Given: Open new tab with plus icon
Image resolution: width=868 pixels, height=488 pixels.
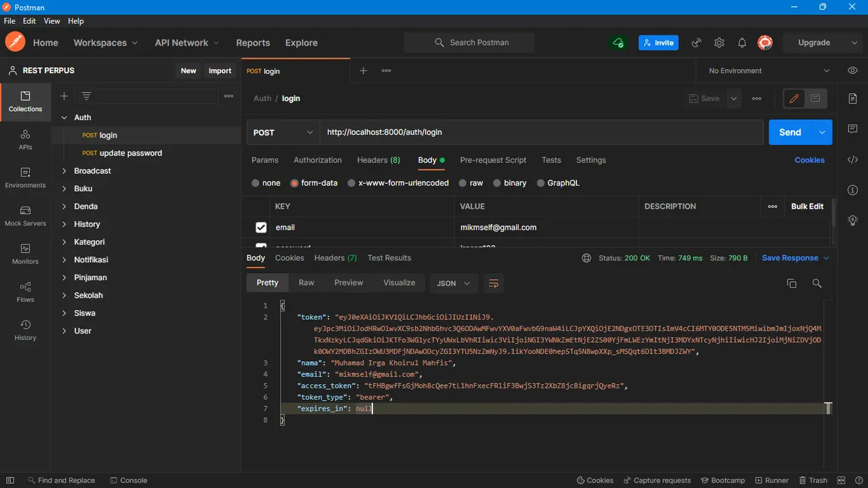Looking at the screenshot, I should (363, 70).
